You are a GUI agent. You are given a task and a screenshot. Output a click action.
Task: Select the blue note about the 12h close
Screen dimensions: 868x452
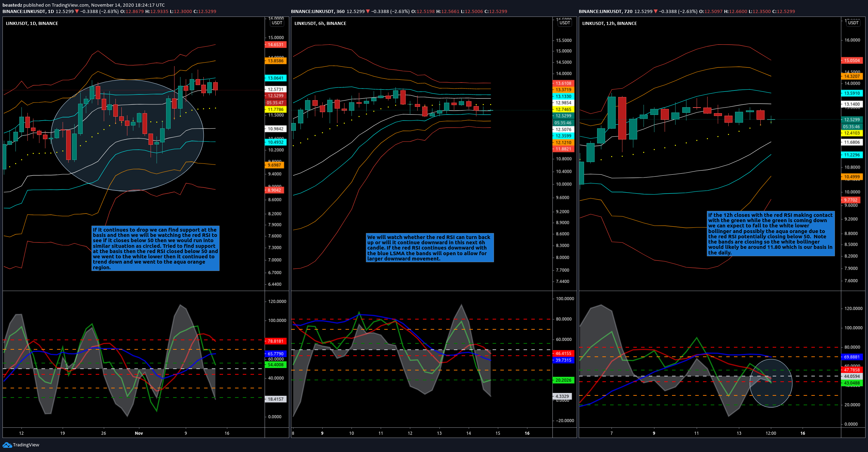click(771, 234)
